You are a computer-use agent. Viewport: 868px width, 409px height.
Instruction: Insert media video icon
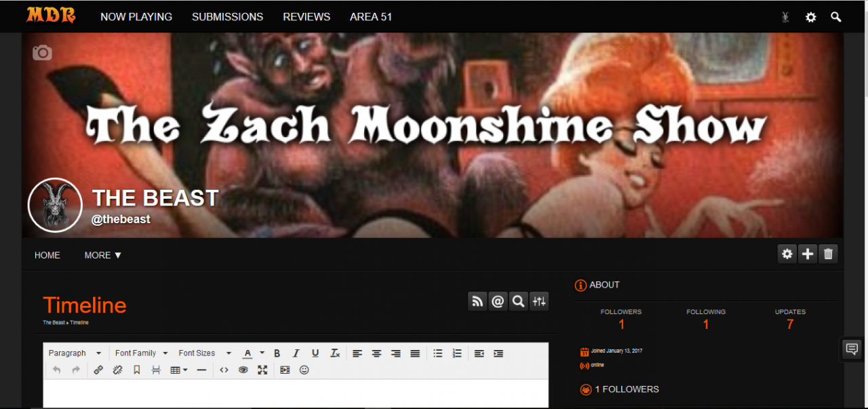pos(285,370)
